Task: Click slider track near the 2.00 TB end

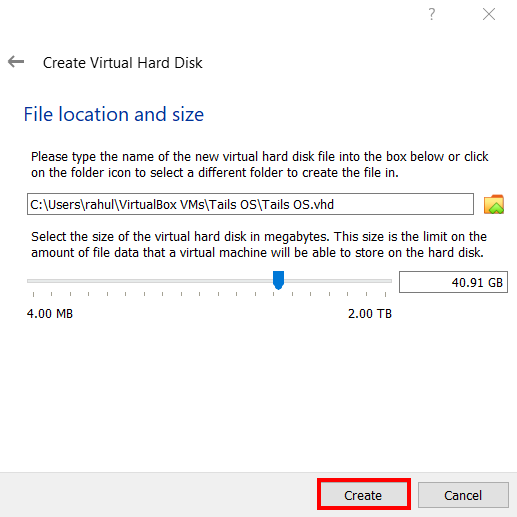Action: (x=383, y=281)
